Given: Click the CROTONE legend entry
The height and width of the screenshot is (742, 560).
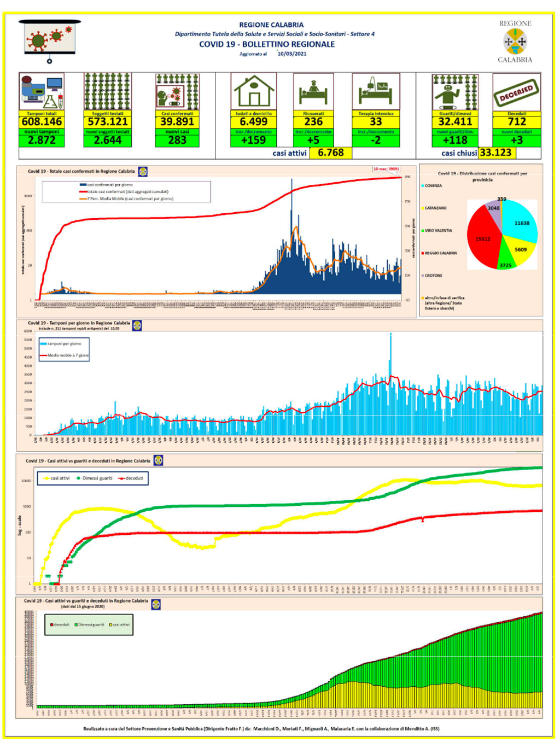Looking at the screenshot, I should [x=432, y=276].
